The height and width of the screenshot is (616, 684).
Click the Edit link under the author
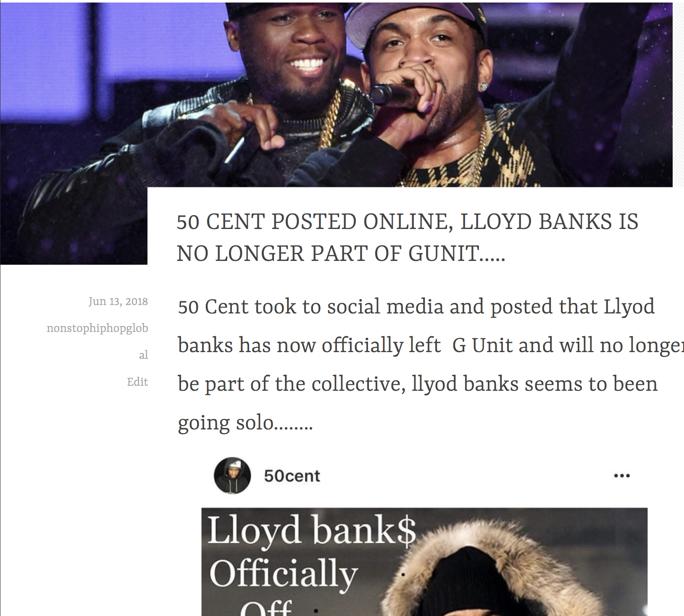click(137, 382)
